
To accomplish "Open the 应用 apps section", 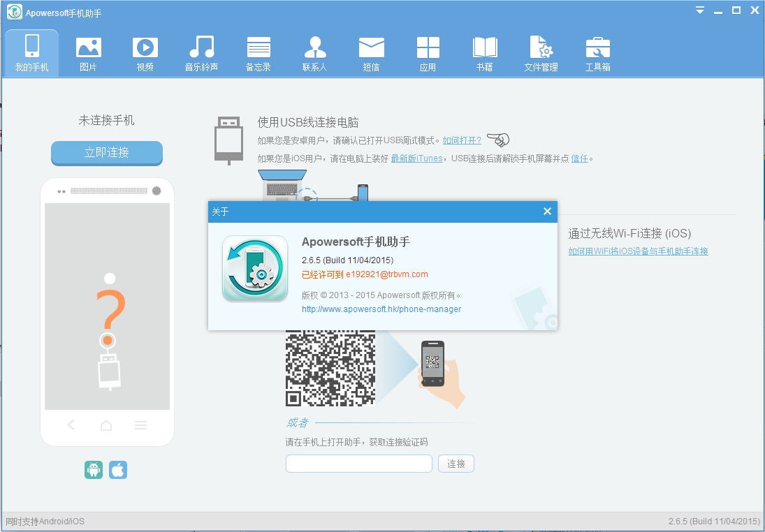I will 428,53.
